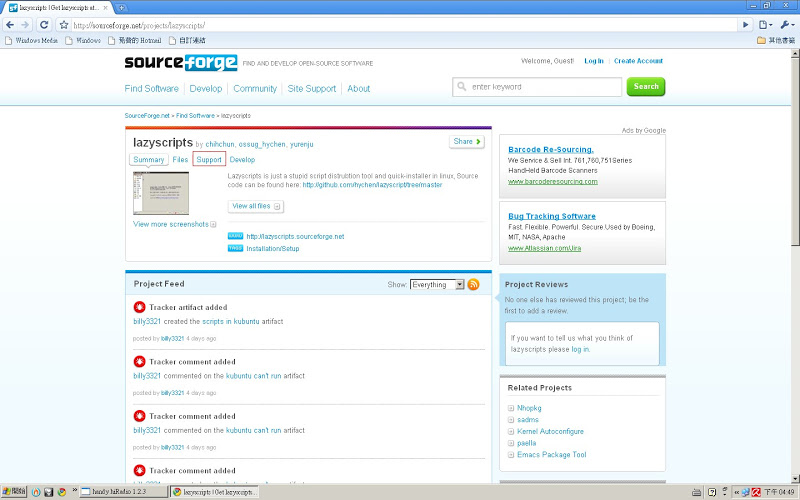The image size is (800, 500).
Task: Expand the Nhopkg related project
Action: coord(511,408)
